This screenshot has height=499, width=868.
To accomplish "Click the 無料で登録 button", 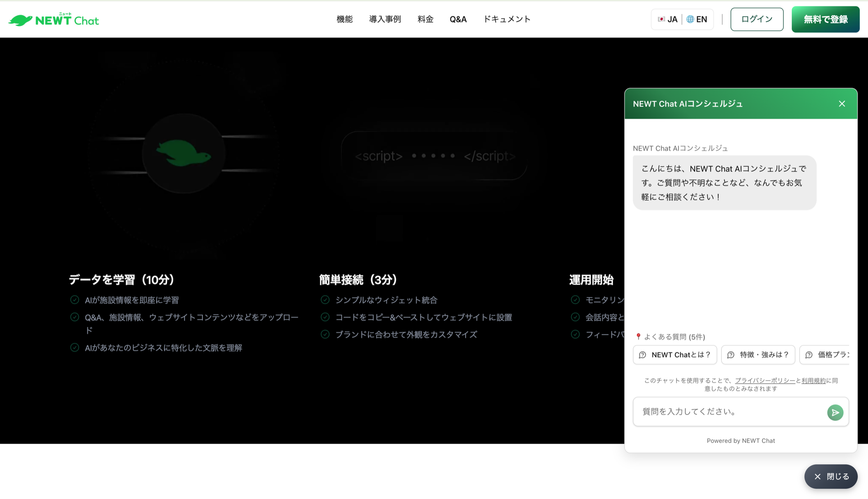I will [x=825, y=19].
